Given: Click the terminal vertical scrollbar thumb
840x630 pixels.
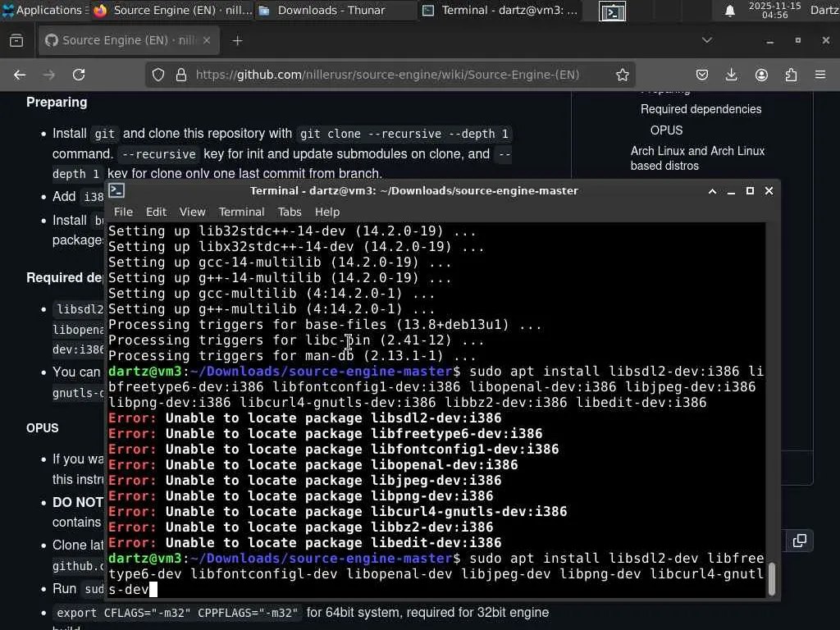Looking at the screenshot, I should point(771,579).
